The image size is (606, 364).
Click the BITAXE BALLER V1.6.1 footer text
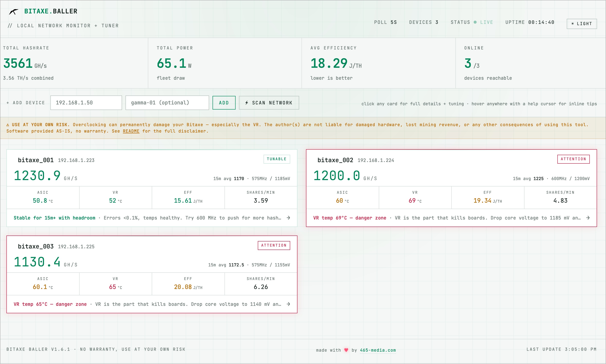pos(38,349)
